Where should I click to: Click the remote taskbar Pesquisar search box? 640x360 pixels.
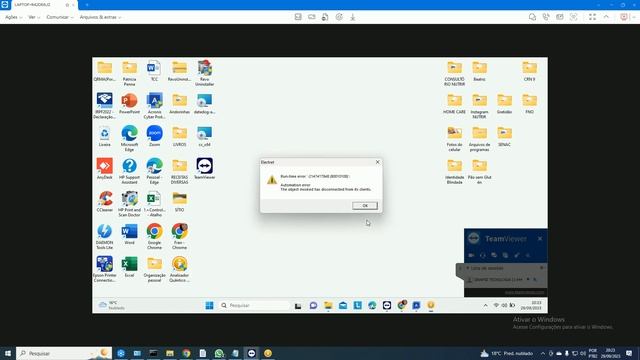click(254, 305)
